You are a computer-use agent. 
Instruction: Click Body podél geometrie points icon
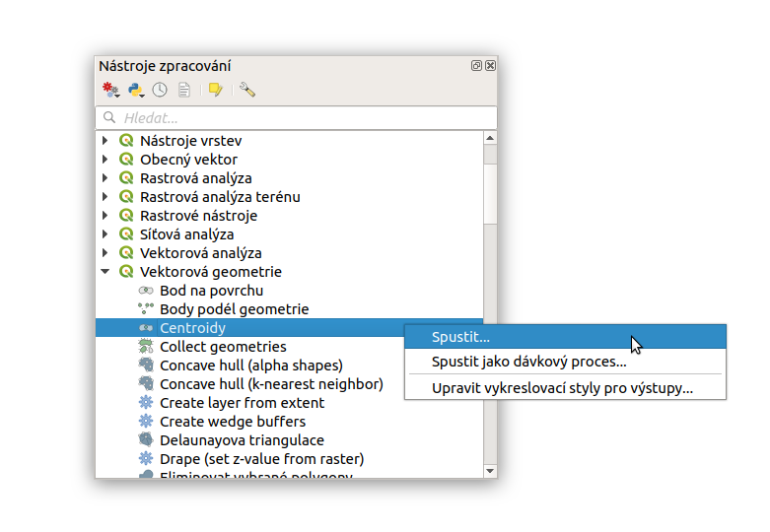146,308
